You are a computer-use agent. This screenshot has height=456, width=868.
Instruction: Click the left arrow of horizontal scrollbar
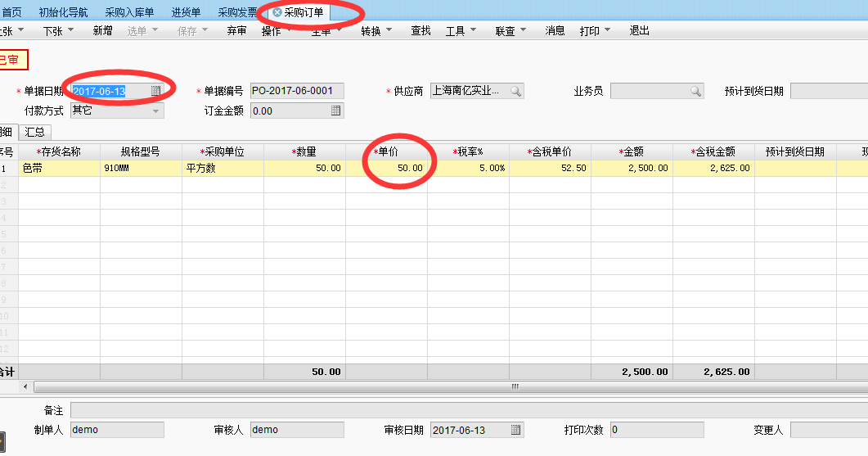[25, 386]
